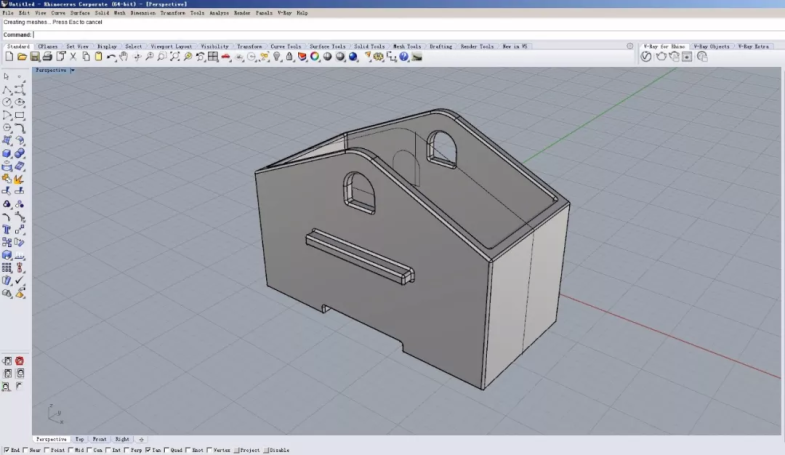
Task: Select the Pan hand tool
Action: pos(123,57)
